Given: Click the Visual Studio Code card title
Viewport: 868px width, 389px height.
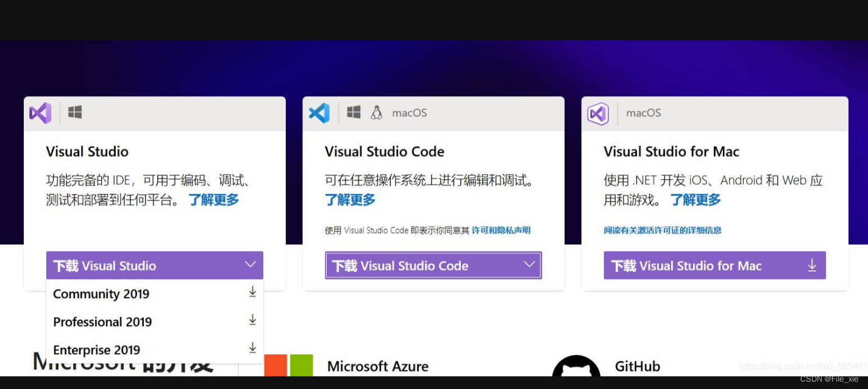Looking at the screenshot, I should [x=385, y=152].
